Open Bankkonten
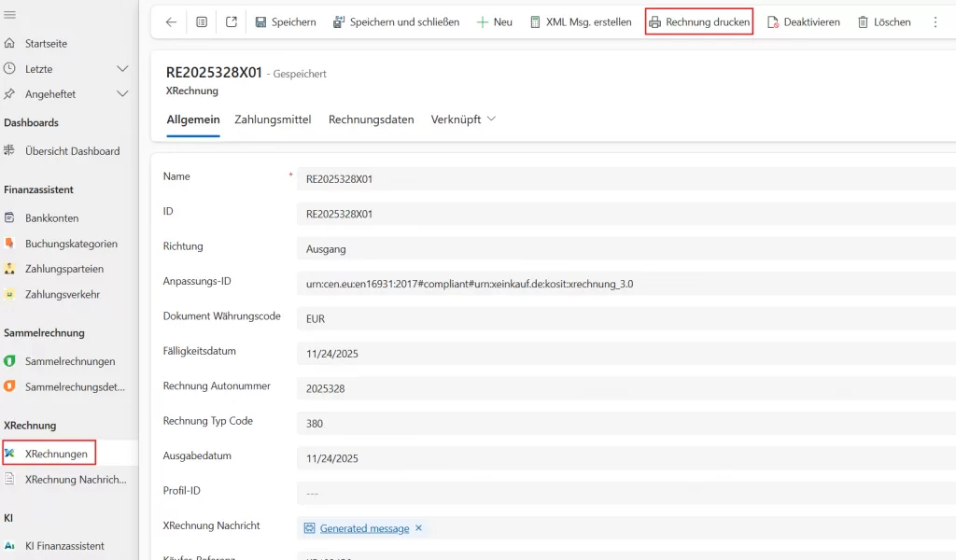Image resolution: width=956 pixels, height=560 pixels. coord(52,218)
